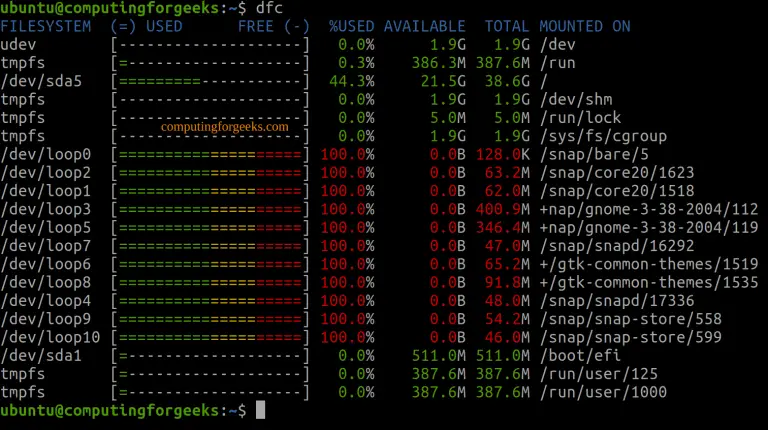Click the gnome-3-38-2004/112 mount point
768x430 pixels.
point(649,210)
